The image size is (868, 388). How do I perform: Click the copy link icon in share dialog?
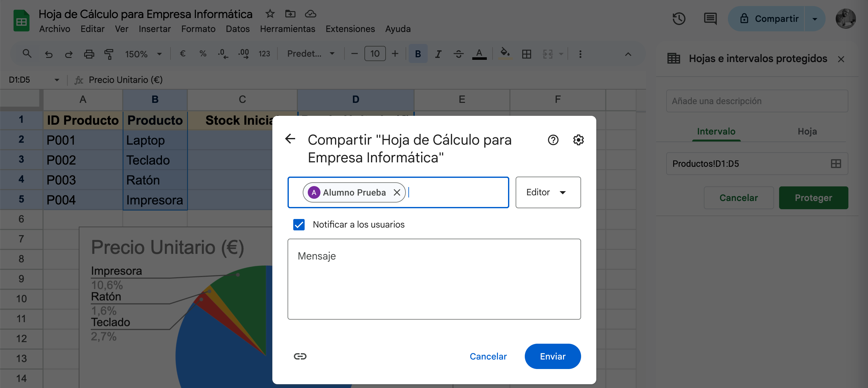click(300, 356)
